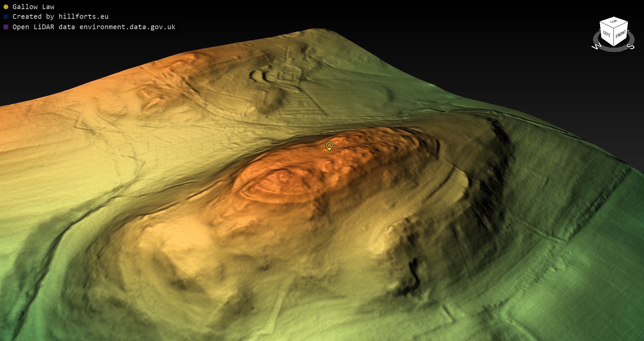The width and height of the screenshot is (644, 341).
Task: Click the W compass direction letter
Action: click(597, 46)
